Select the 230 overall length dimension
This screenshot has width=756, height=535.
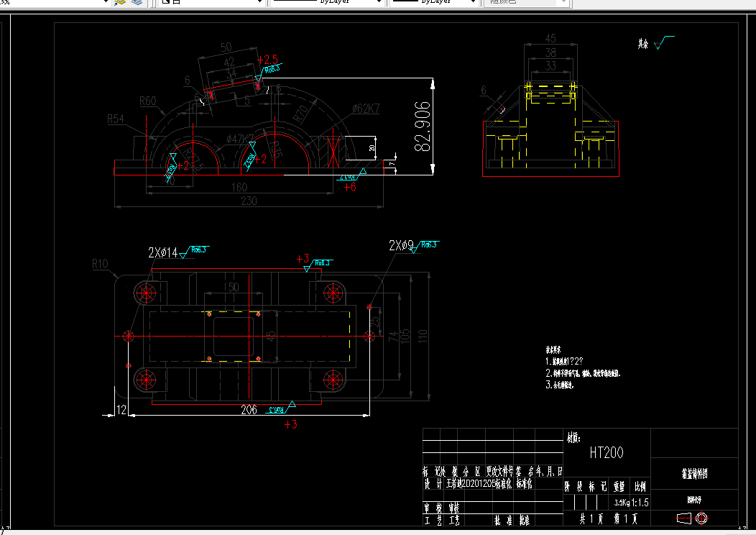[x=249, y=201]
